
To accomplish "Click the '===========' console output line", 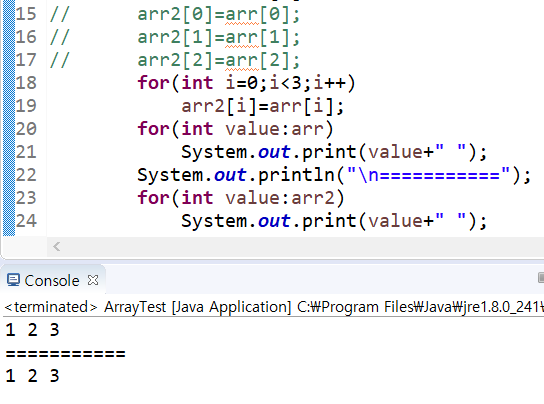I will pyautogui.click(x=66, y=354).
